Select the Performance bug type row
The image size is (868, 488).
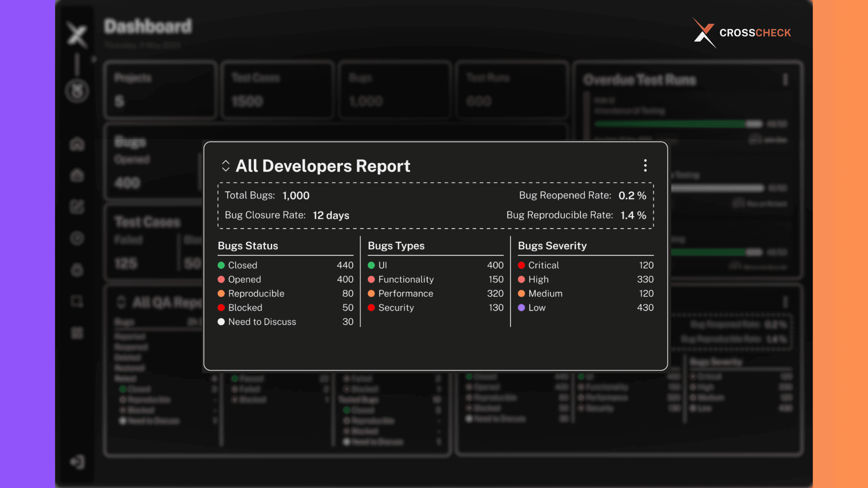[x=436, y=293]
